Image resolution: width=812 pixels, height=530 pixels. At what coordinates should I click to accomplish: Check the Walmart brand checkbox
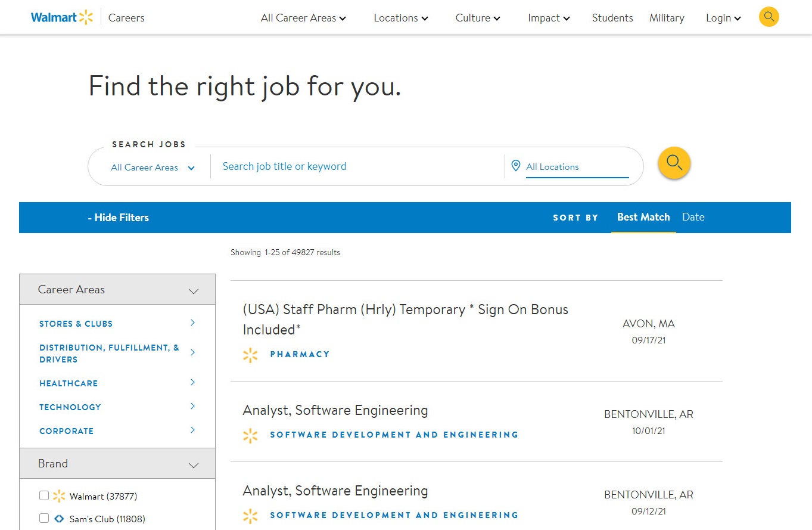click(x=44, y=495)
